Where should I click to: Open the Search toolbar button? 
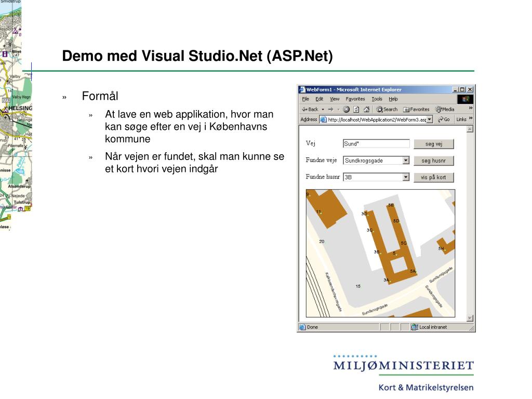pos(387,109)
